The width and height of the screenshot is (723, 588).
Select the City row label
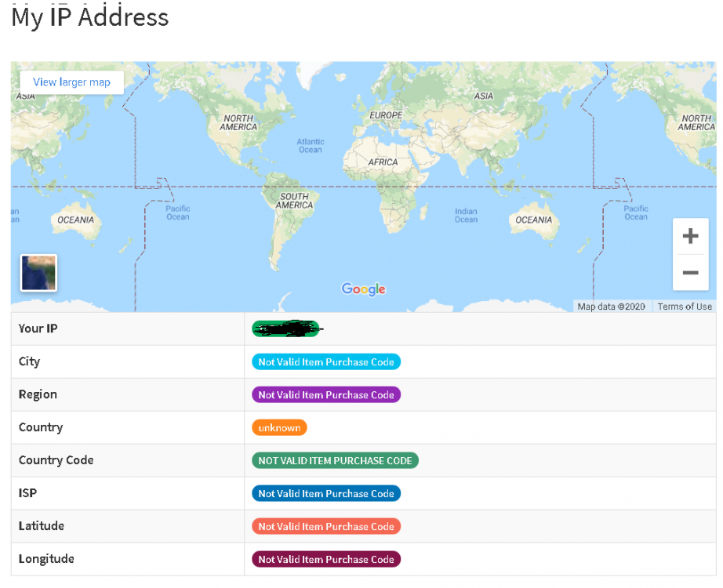[30, 361]
